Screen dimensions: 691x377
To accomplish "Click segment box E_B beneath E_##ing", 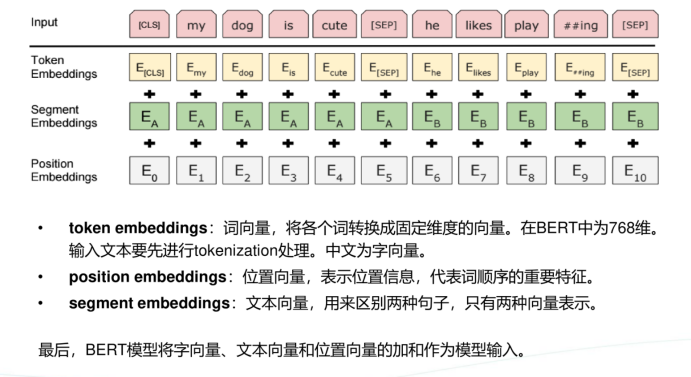I will [580, 116].
